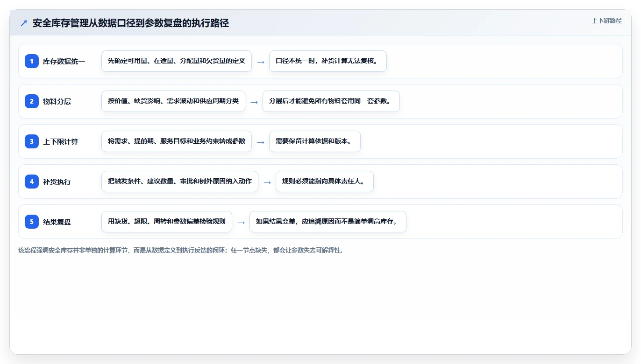This screenshot has height=364, width=641.
Task: Select step badge number 5
Action: [32, 222]
